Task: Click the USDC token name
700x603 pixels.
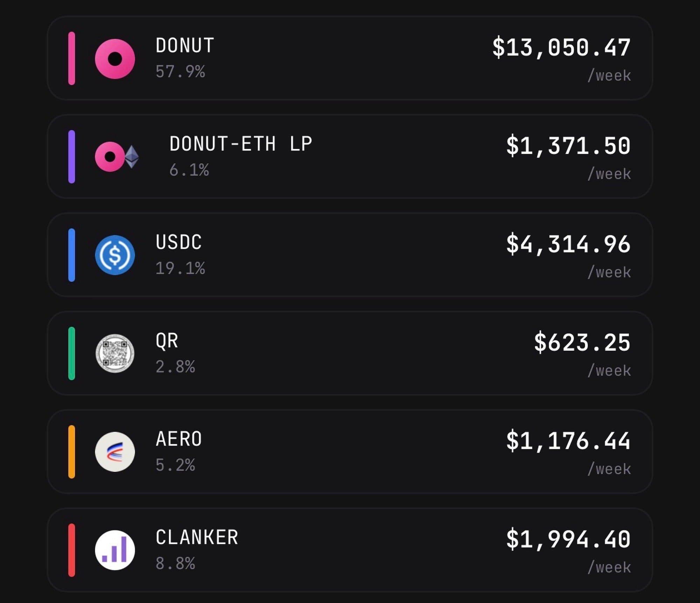Action: 178,242
